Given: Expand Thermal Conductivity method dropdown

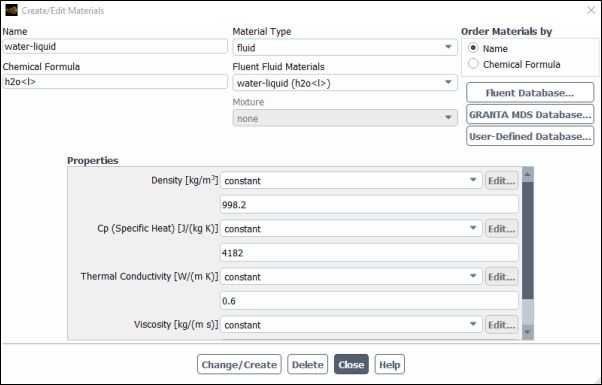Looking at the screenshot, I should tap(351, 276).
